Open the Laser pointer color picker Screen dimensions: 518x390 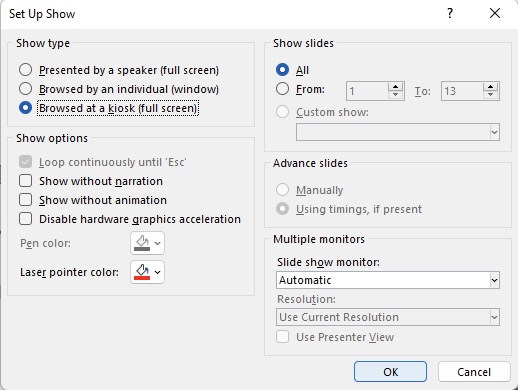pyautogui.click(x=147, y=272)
